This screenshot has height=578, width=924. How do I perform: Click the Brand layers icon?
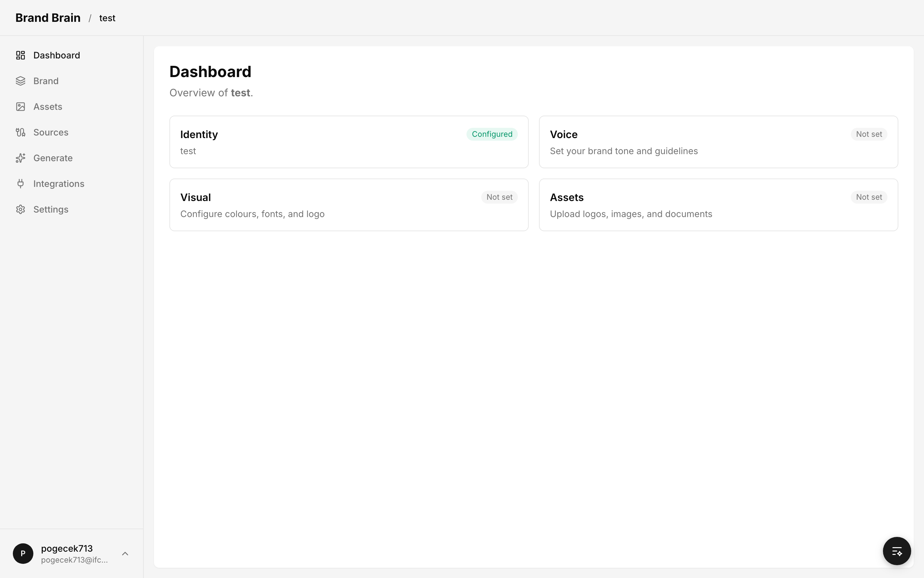(21, 81)
